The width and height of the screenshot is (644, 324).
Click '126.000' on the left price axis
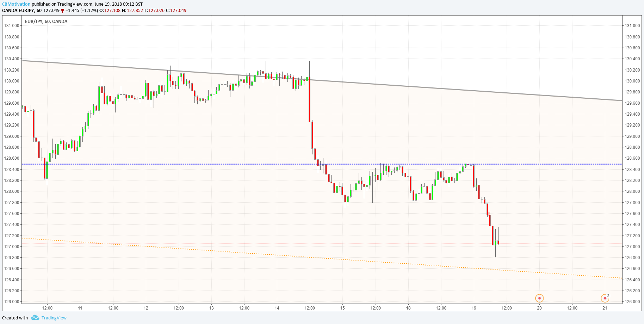click(12, 302)
